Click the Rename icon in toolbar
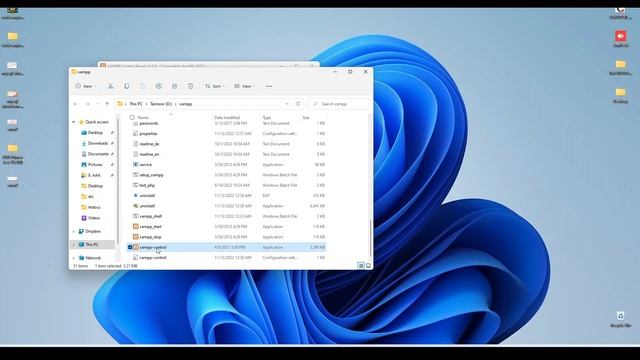 (159, 86)
